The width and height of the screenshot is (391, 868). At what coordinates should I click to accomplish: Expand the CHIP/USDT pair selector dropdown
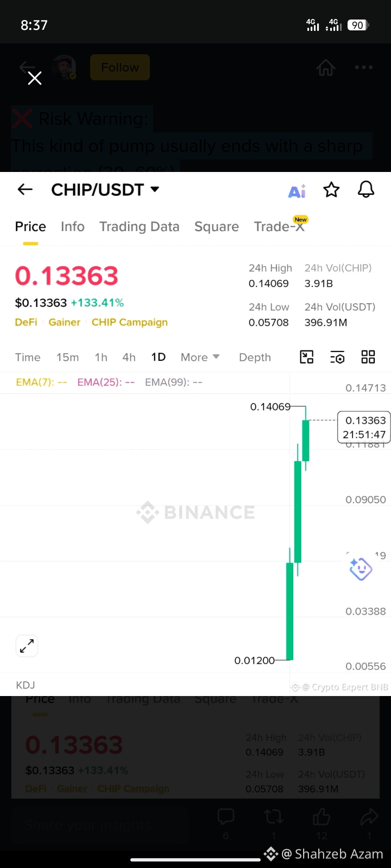point(155,189)
